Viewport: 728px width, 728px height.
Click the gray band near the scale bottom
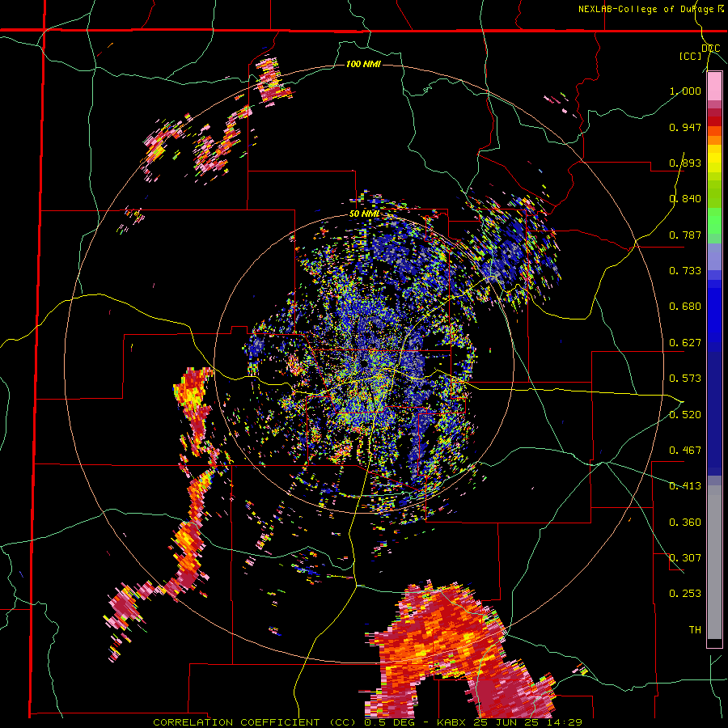pos(714,562)
